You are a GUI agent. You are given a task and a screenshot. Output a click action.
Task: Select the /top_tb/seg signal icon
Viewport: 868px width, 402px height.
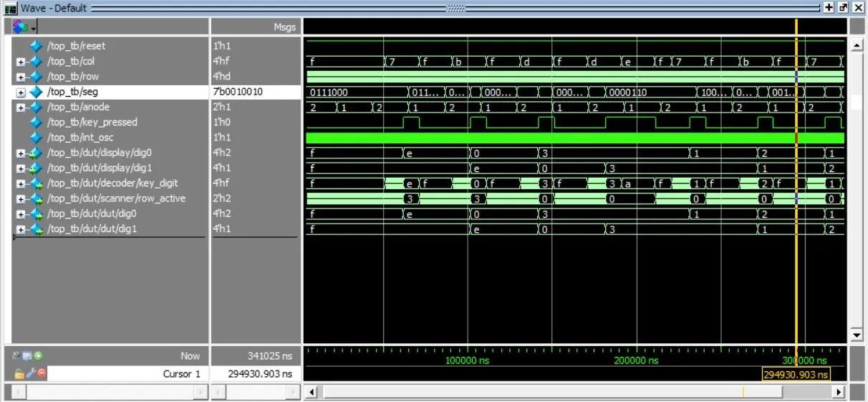[36, 92]
